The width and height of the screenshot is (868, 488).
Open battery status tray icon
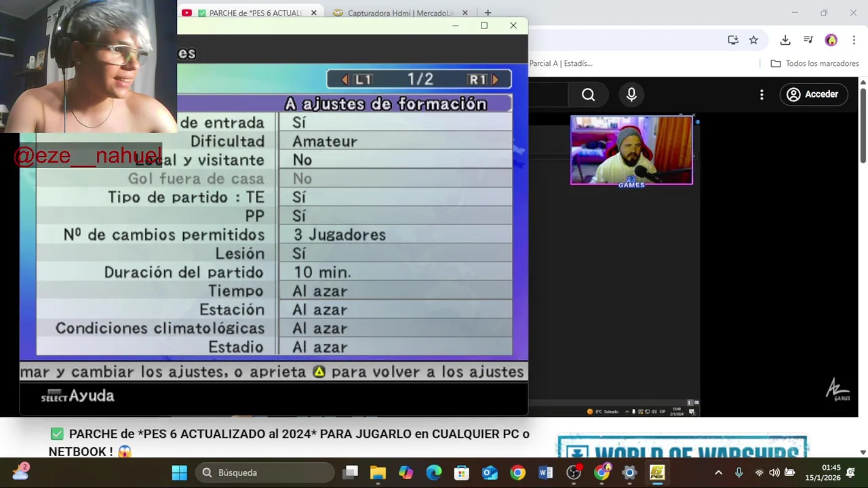tap(789, 472)
